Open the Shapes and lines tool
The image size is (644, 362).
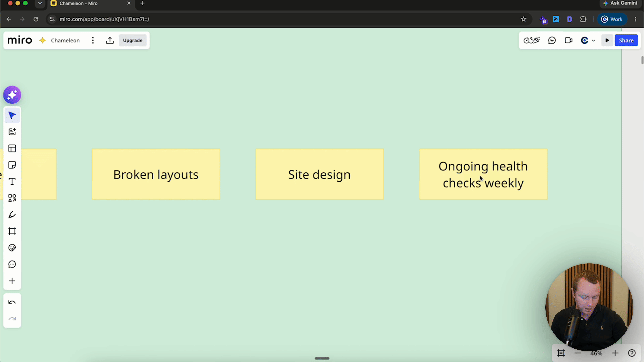coord(12,198)
